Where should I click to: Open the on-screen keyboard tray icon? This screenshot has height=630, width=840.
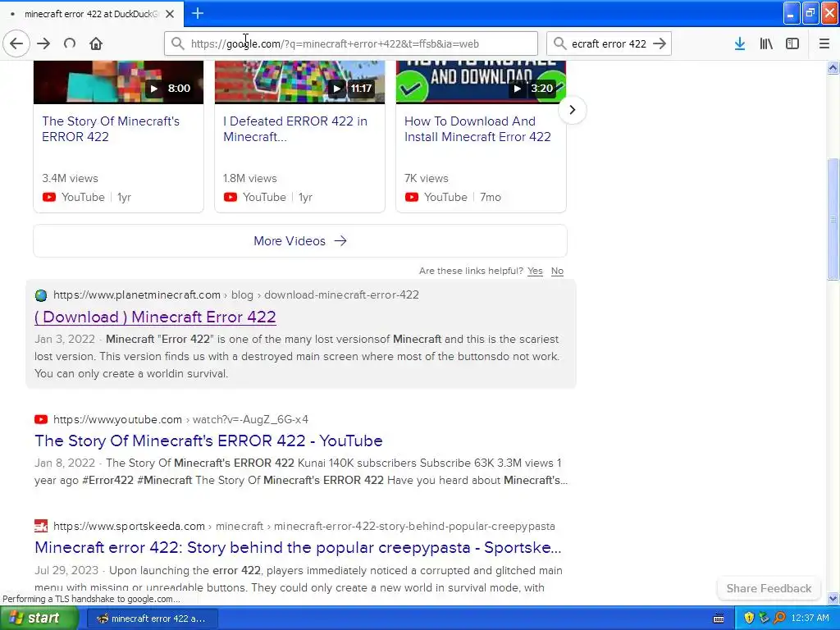[x=719, y=619]
